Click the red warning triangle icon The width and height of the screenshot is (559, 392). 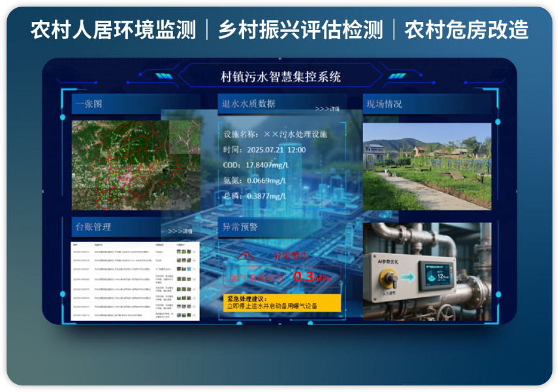tap(244, 255)
